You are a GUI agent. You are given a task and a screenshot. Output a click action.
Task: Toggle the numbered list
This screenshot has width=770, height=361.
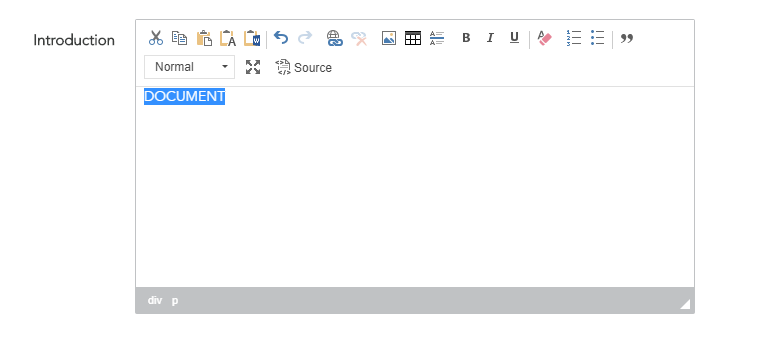pyautogui.click(x=574, y=38)
